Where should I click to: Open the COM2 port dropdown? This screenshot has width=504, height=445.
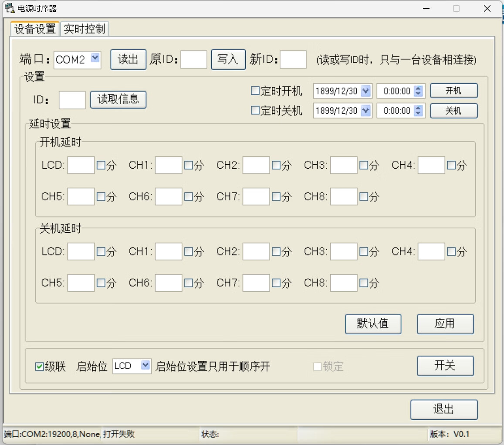pos(95,59)
